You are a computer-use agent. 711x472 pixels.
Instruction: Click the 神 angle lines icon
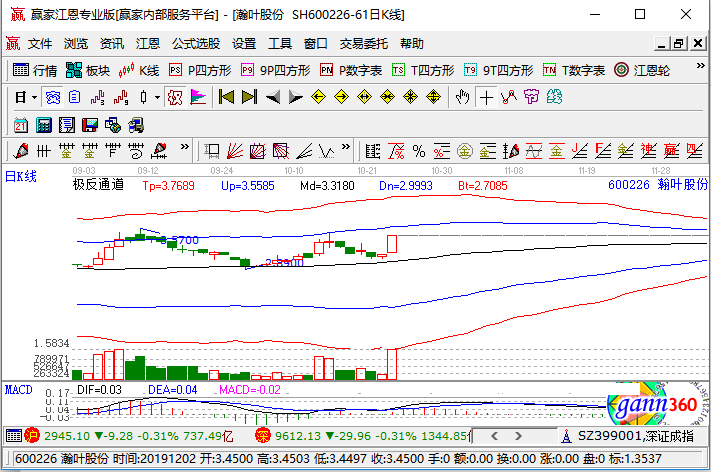[x=648, y=151]
